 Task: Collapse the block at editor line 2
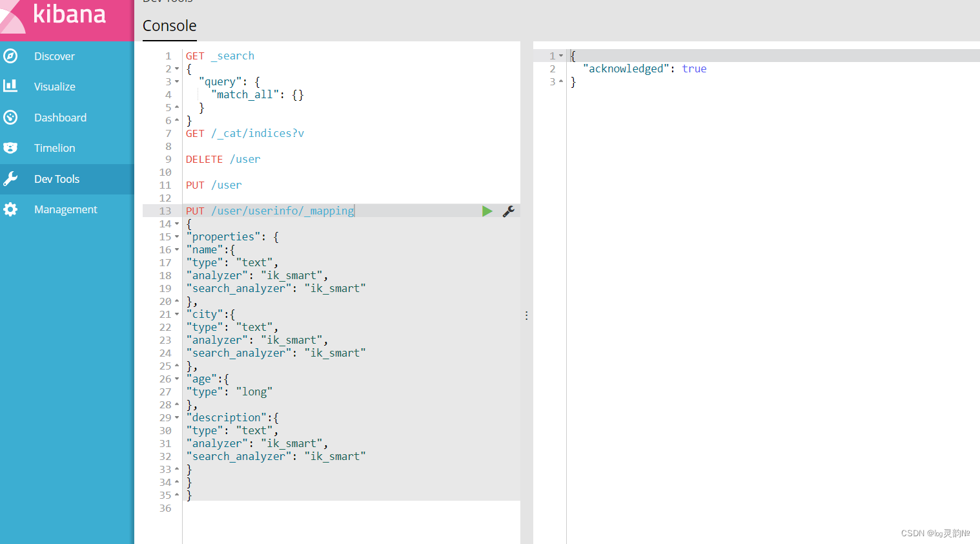pos(177,69)
